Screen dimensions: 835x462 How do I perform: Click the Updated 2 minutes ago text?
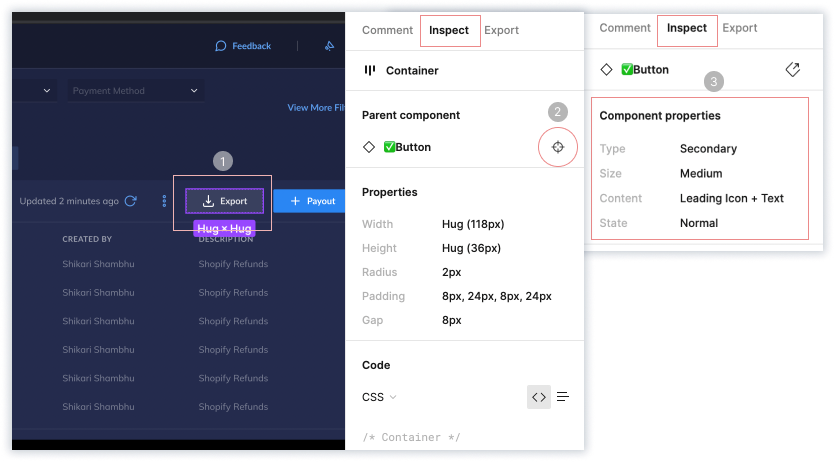pyautogui.click(x=69, y=201)
